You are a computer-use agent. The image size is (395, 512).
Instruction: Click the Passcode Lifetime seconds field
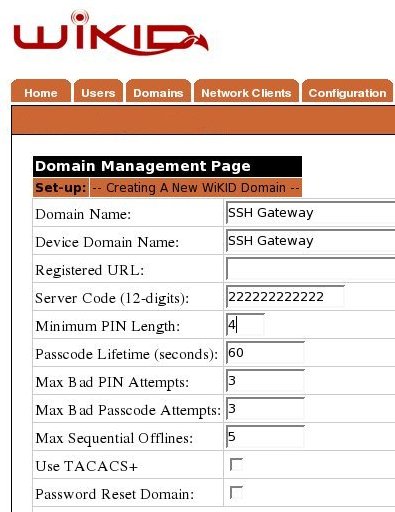pos(265,353)
